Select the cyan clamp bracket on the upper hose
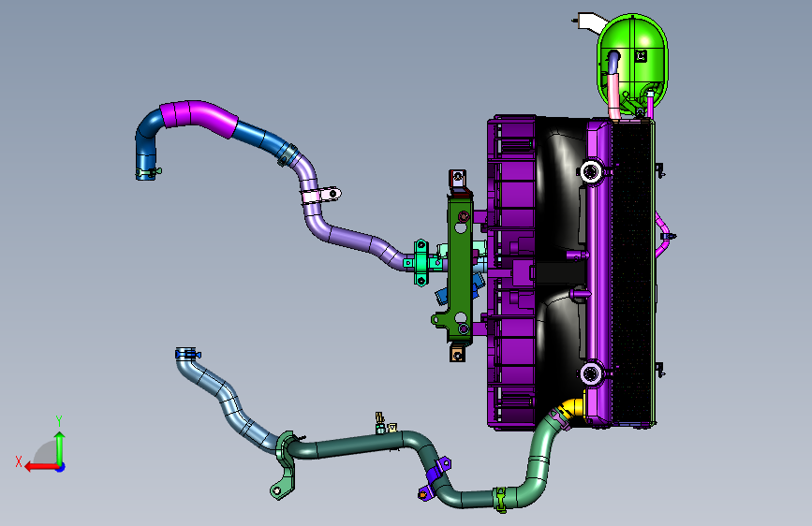The image size is (812, 526). 422,262
